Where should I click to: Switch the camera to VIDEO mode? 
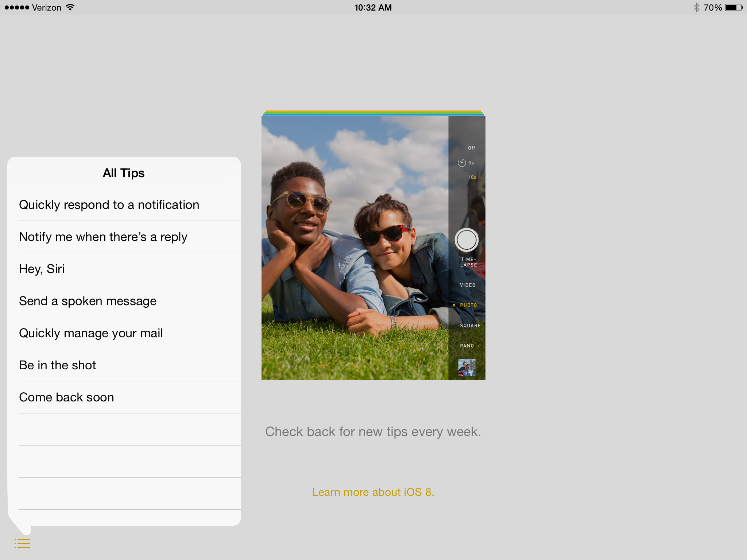467,285
